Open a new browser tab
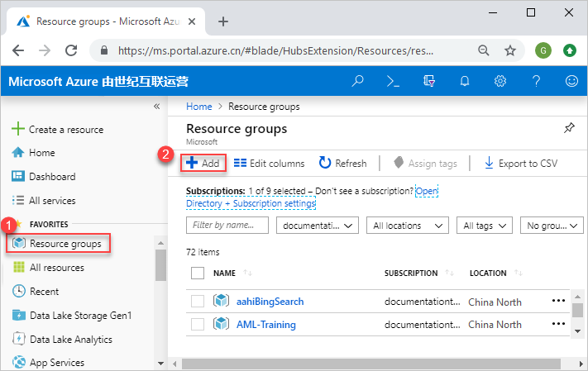Viewport: 588px width, 371px height. [223, 21]
